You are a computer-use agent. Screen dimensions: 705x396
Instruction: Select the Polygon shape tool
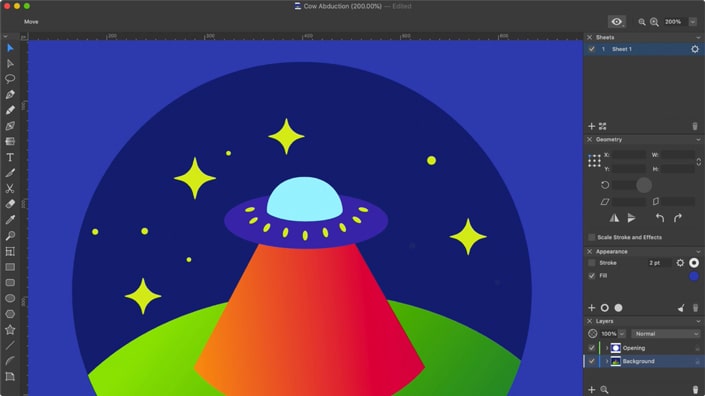(10, 314)
